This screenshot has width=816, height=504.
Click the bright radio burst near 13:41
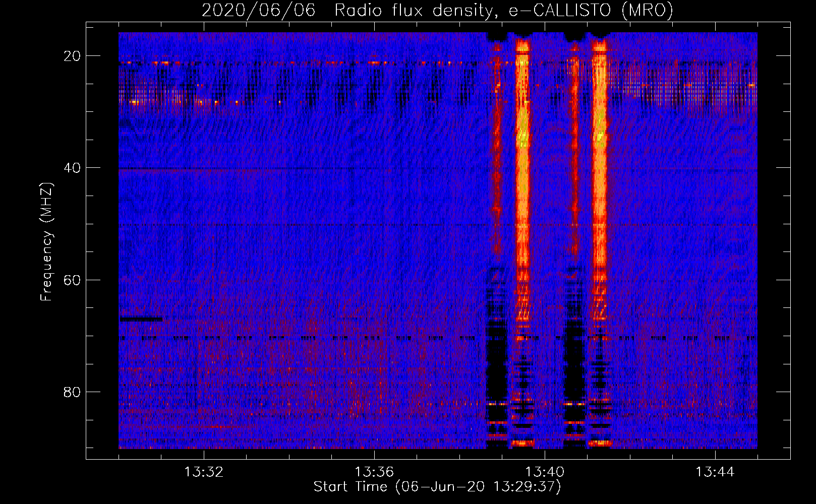pos(599,151)
